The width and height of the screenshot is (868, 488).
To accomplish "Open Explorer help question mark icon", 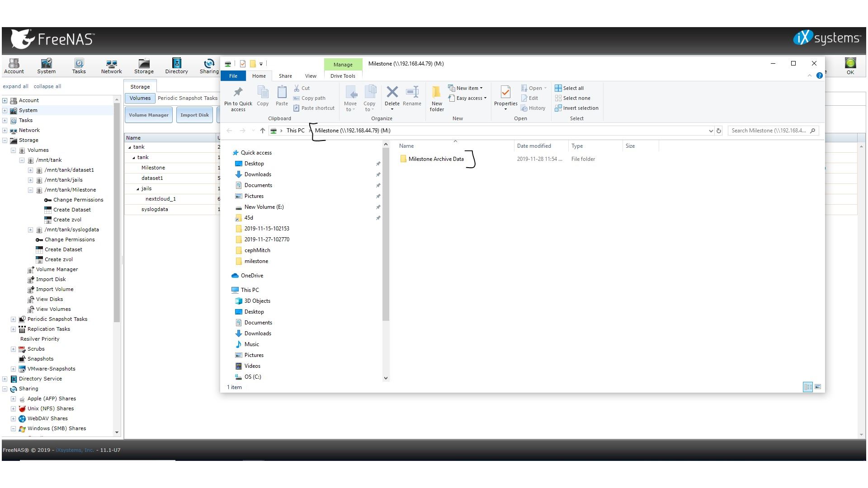I will 819,75.
